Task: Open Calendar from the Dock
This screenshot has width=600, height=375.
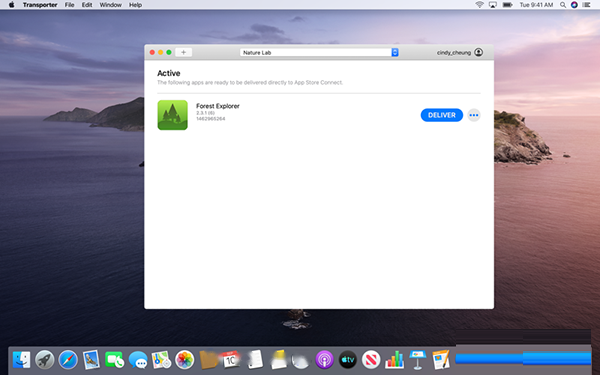Action: pyautogui.click(x=231, y=360)
